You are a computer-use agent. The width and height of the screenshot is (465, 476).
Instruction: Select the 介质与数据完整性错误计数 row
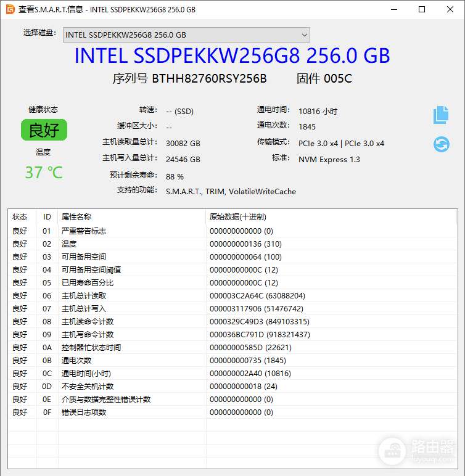click(232, 399)
